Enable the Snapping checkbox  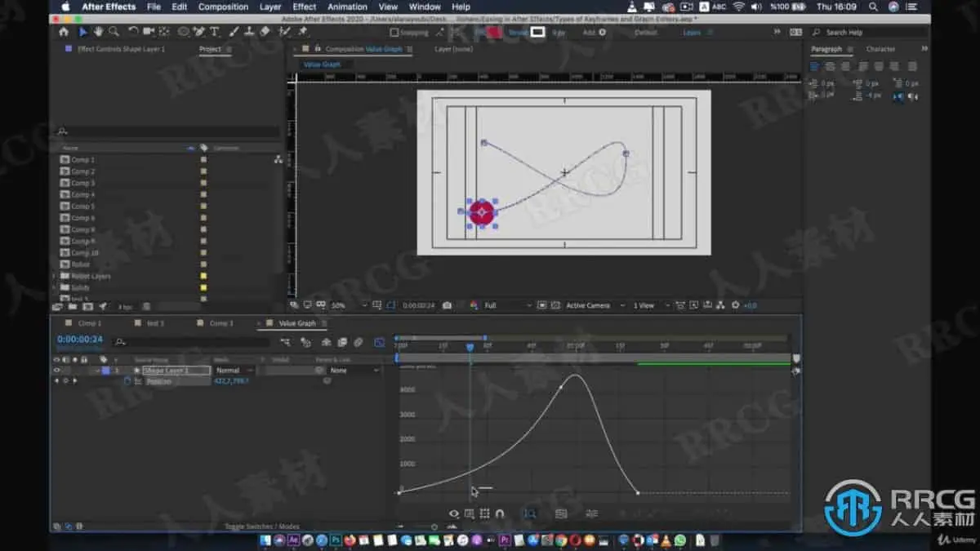click(394, 33)
